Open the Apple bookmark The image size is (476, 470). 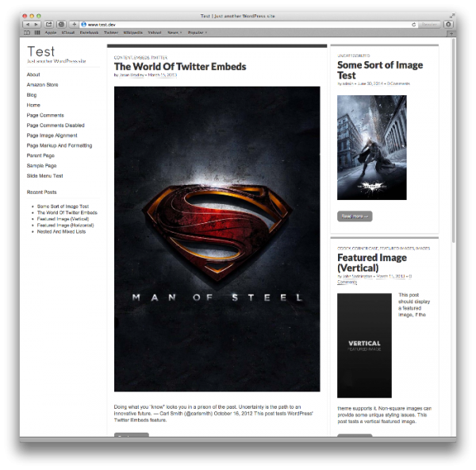51,33
